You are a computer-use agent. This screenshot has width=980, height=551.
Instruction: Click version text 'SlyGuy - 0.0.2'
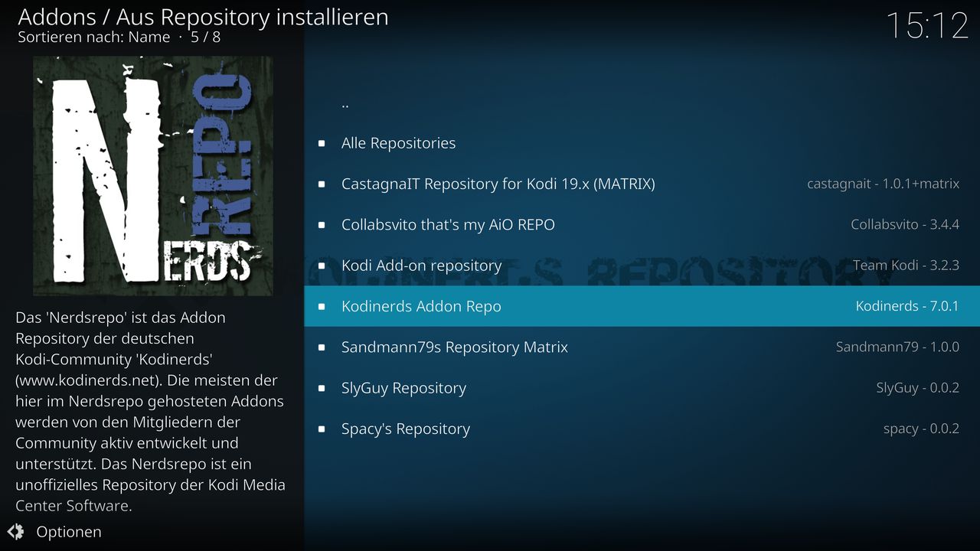tap(918, 388)
